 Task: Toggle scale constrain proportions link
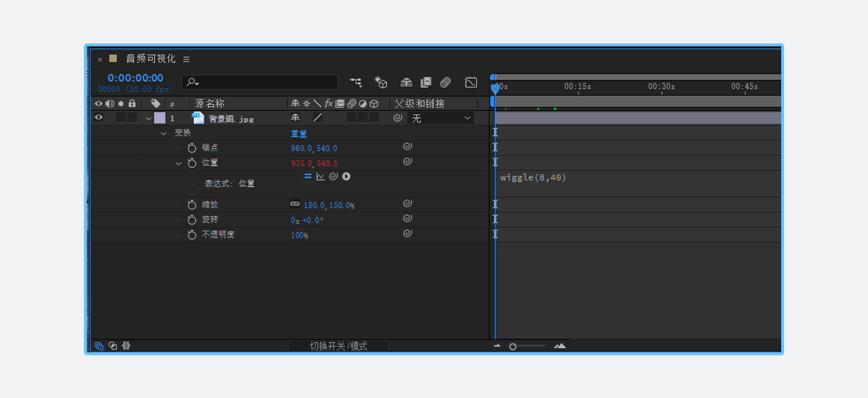pyautogui.click(x=295, y=205)
